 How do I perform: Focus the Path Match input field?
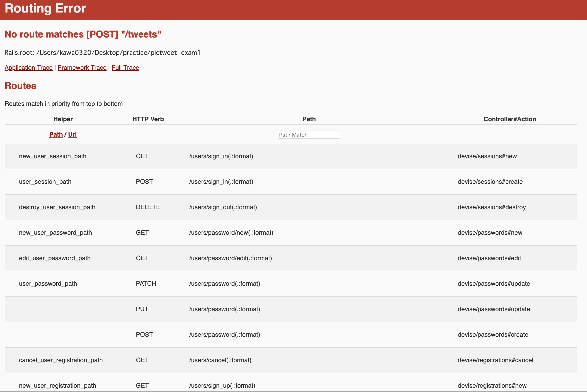[x=309, y=134]
